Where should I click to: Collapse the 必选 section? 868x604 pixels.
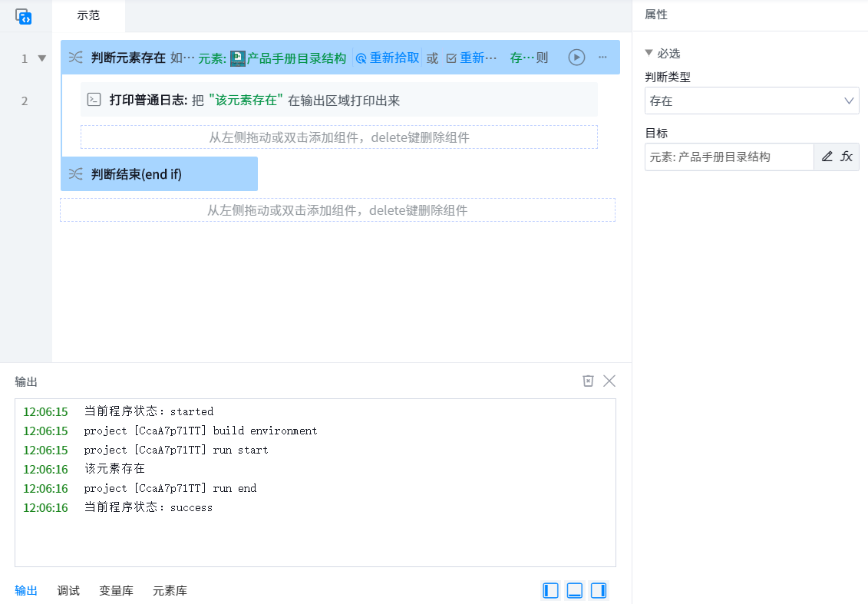[649, 53]
